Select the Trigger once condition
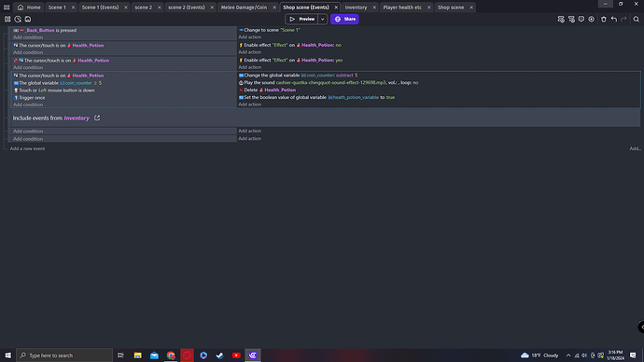The image size is (644, 362). tap(29, 98)
